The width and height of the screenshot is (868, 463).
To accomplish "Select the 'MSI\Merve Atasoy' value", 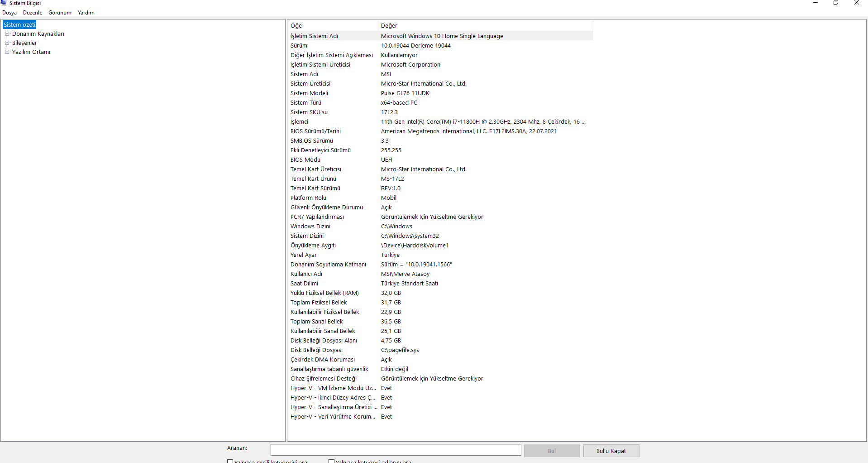I will pos(405,274).
